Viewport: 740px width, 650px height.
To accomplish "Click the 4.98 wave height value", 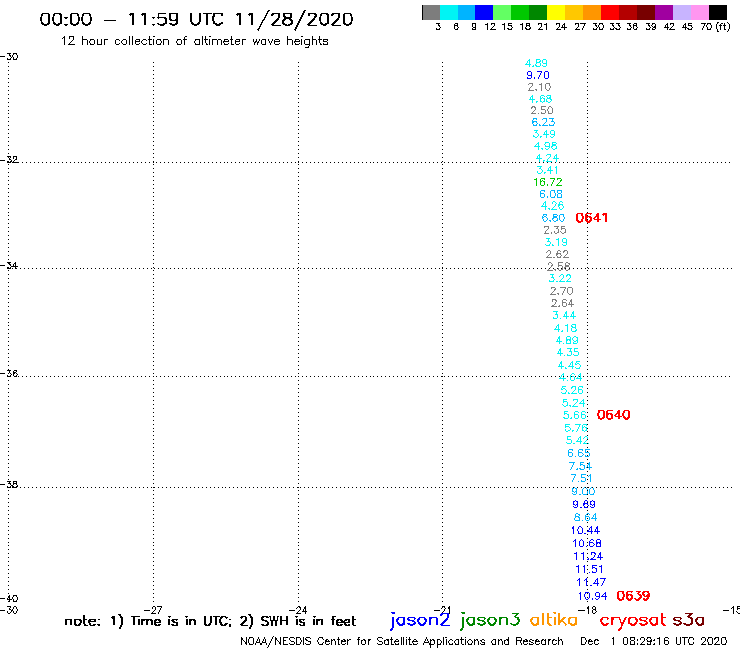I will coord(546,146).
